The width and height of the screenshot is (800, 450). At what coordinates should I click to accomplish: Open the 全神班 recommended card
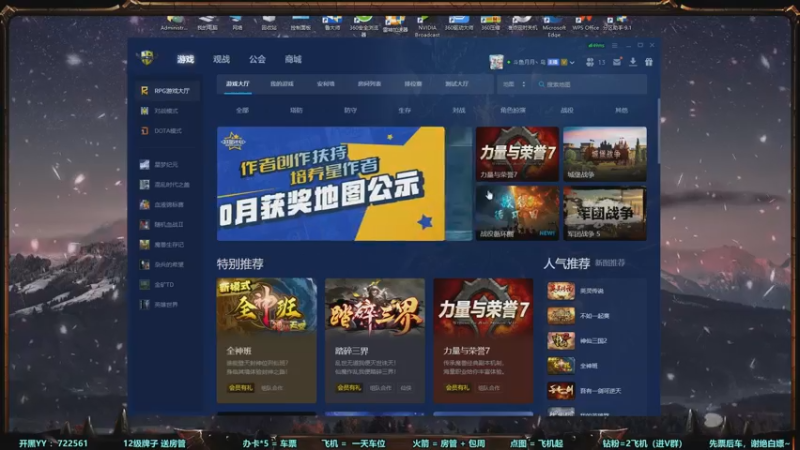(266, 340)
